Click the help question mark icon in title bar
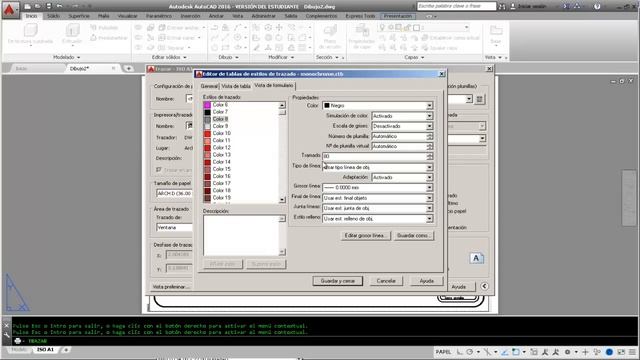This screenshot has height=360, width=640. tap(597, 6)
